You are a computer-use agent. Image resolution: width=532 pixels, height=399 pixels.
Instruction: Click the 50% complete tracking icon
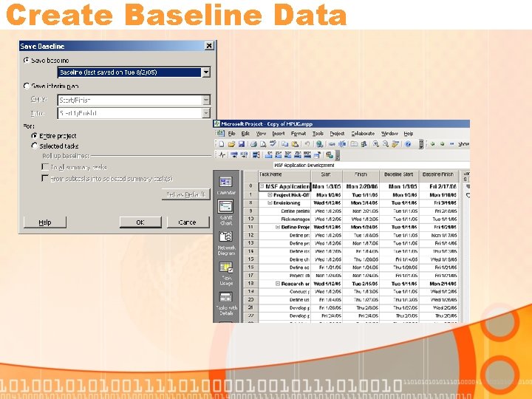287,155
